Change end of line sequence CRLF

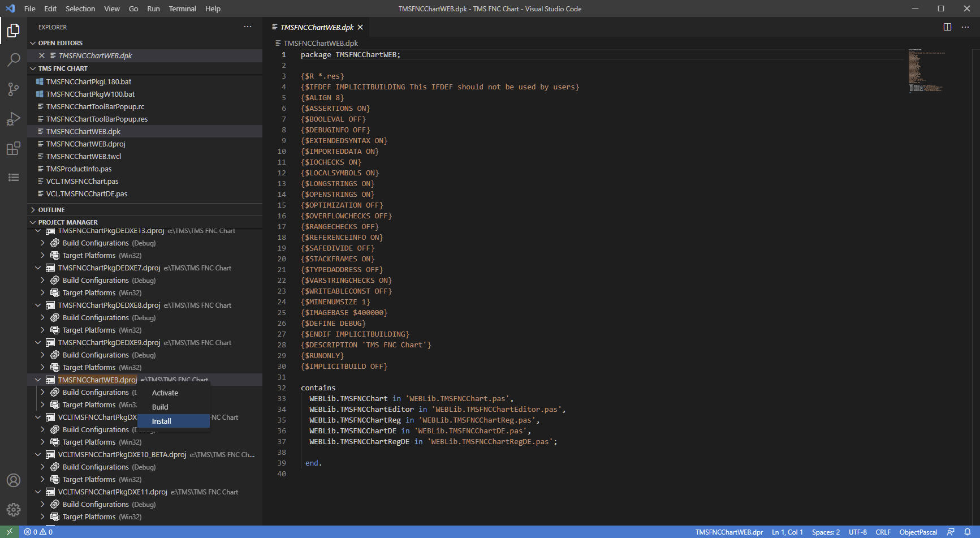tap(883, 532)
